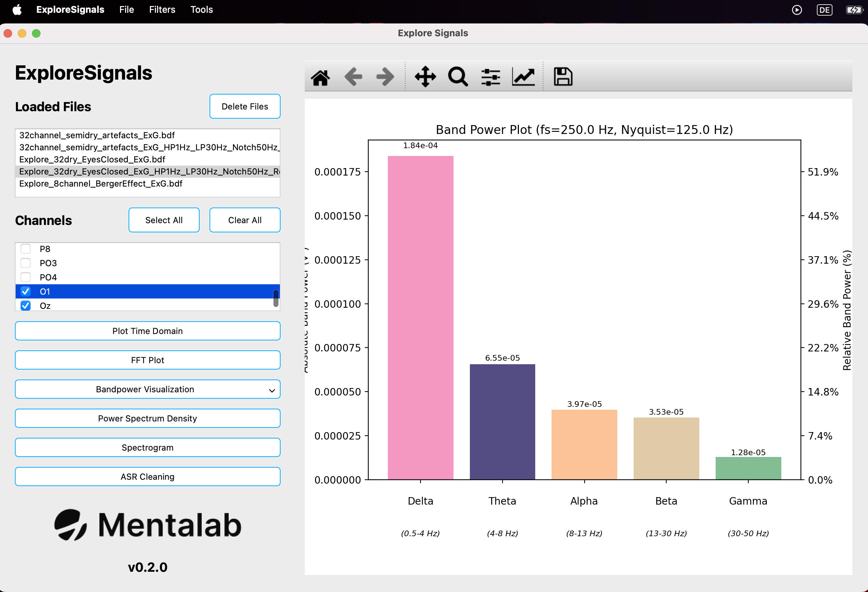Open the Filters menu

click(162, 10)
